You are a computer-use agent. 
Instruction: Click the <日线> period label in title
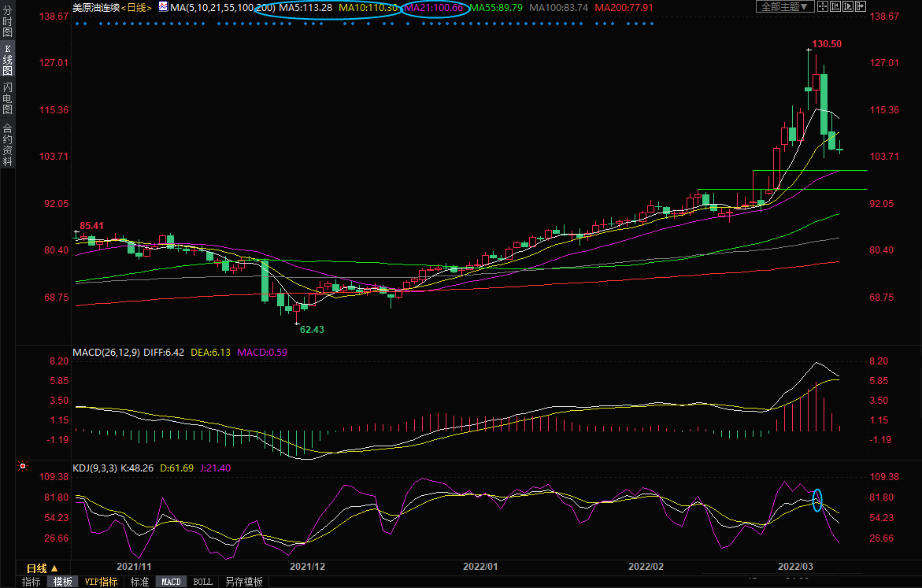pos(138,7)
